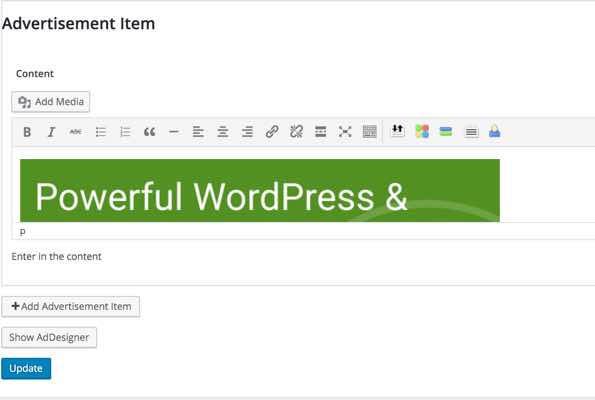
Task: Remove link with unlink icon
Action: [x=296, y=132]
